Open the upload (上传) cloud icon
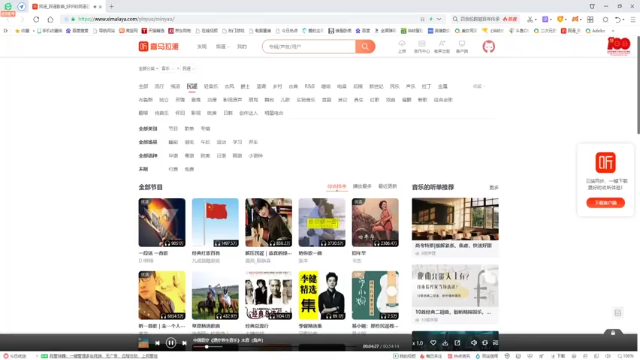The width and height of the screenshot is (640, 360). (402, 47)
